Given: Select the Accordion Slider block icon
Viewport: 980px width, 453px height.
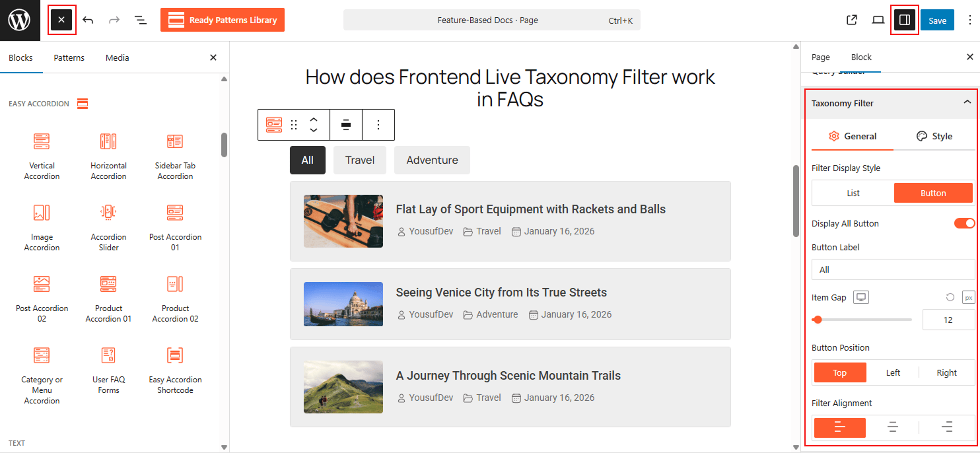Looking at the screenshot, I should click(108, 213).
